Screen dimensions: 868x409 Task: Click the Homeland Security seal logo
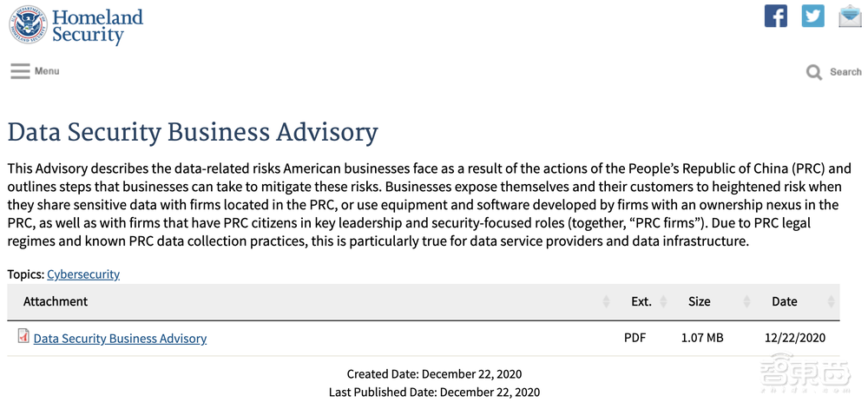(28, 26)
